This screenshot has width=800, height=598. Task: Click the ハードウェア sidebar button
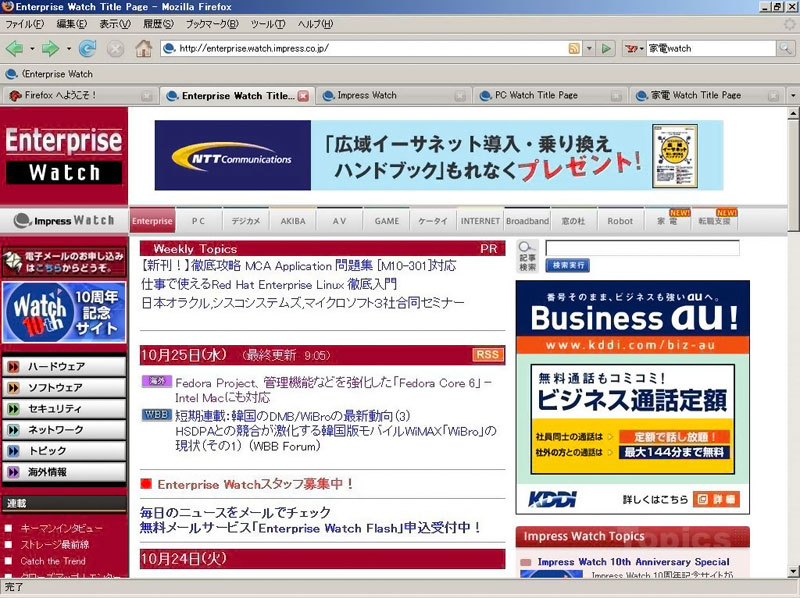[64, 366]
